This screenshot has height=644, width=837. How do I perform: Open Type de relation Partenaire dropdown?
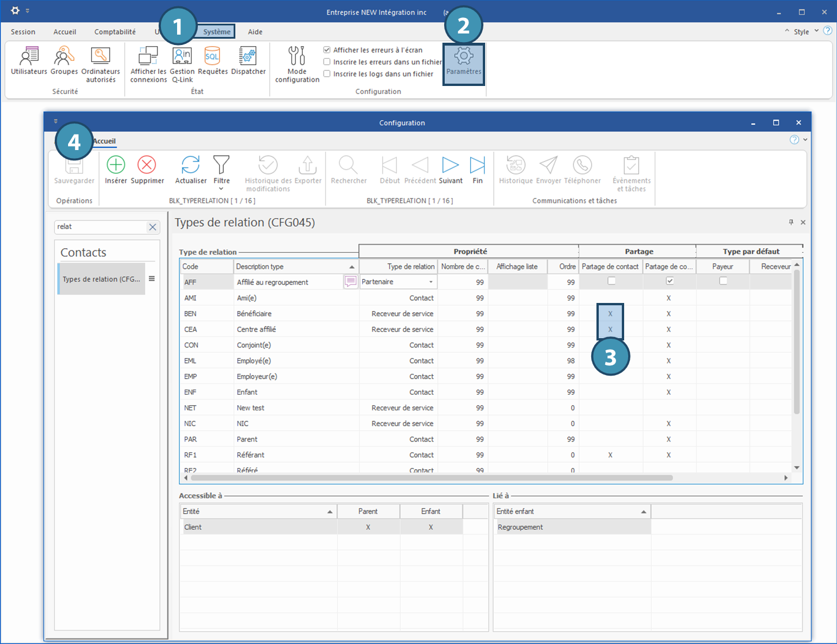pyautogui.click(x=430, y=282)
